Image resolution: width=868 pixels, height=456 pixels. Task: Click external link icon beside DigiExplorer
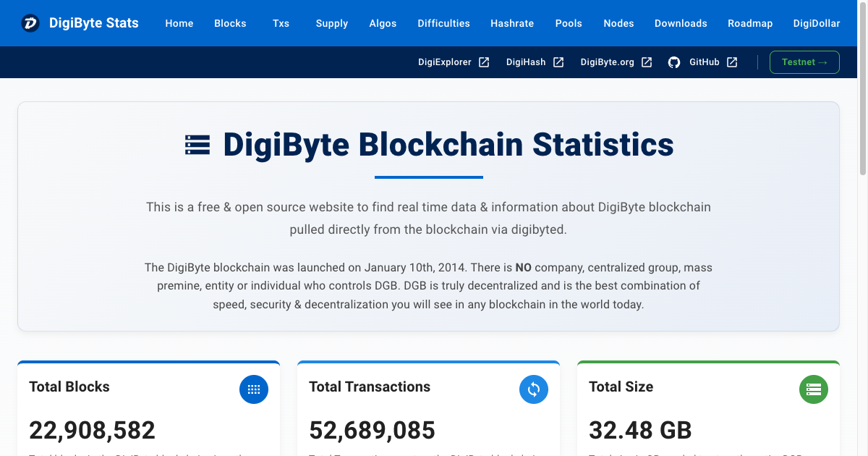click(484, 62)
